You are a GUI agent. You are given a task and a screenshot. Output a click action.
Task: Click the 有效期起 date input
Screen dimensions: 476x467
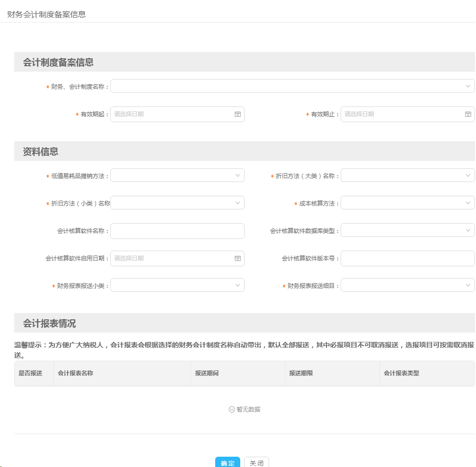[172, 114]
